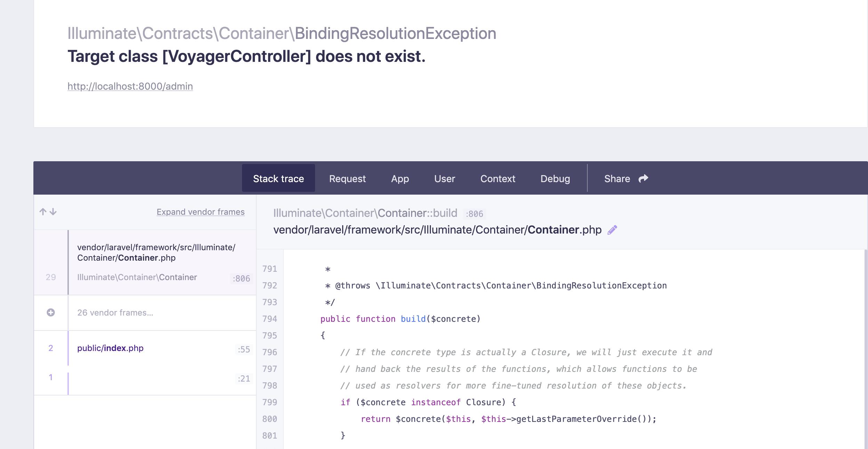This screenshot has width=868, height=449.
Task: Click the code viewer vertical scrollbar
Action: [866, 348]
